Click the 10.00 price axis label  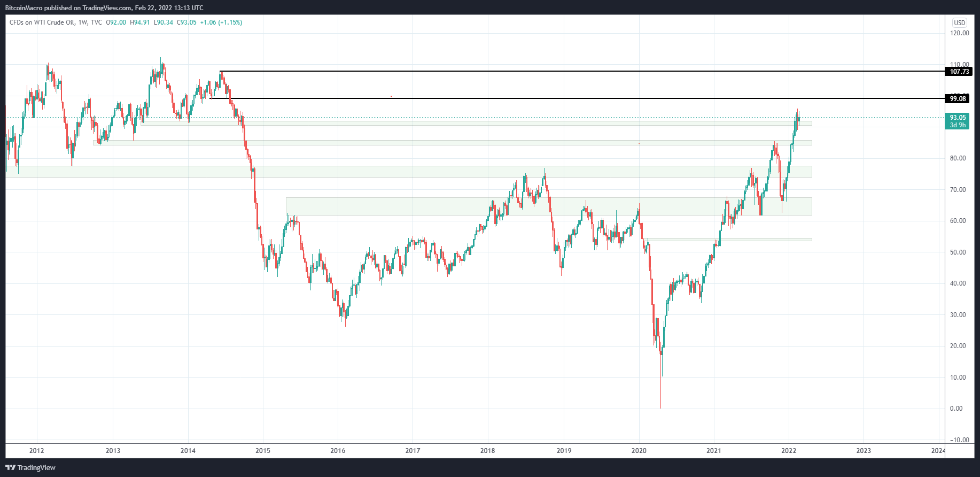point(958,378)
